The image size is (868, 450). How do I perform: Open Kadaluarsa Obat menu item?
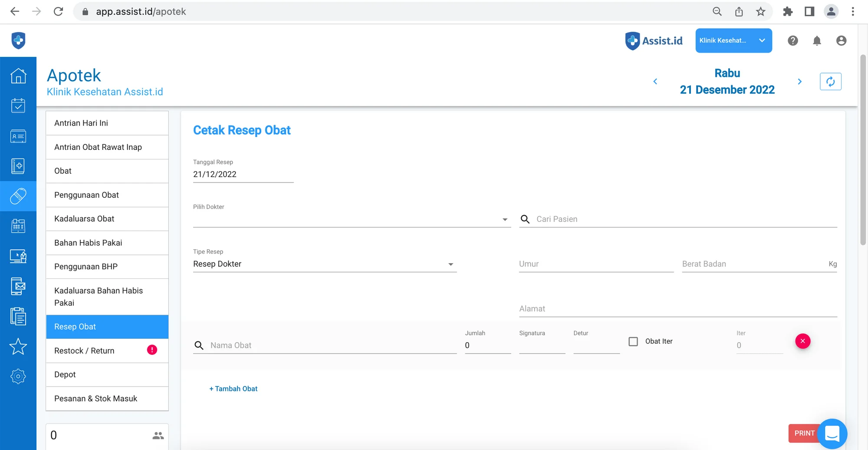107,219
